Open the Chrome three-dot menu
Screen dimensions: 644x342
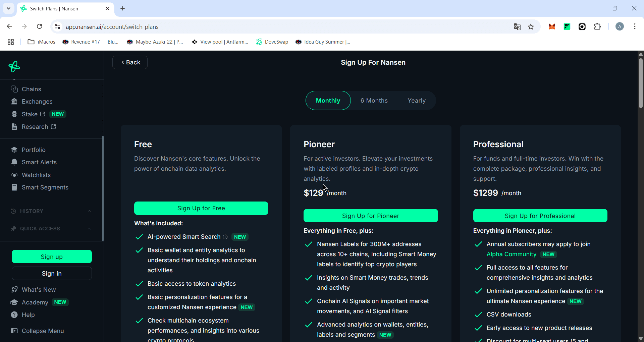pos(635,27)
